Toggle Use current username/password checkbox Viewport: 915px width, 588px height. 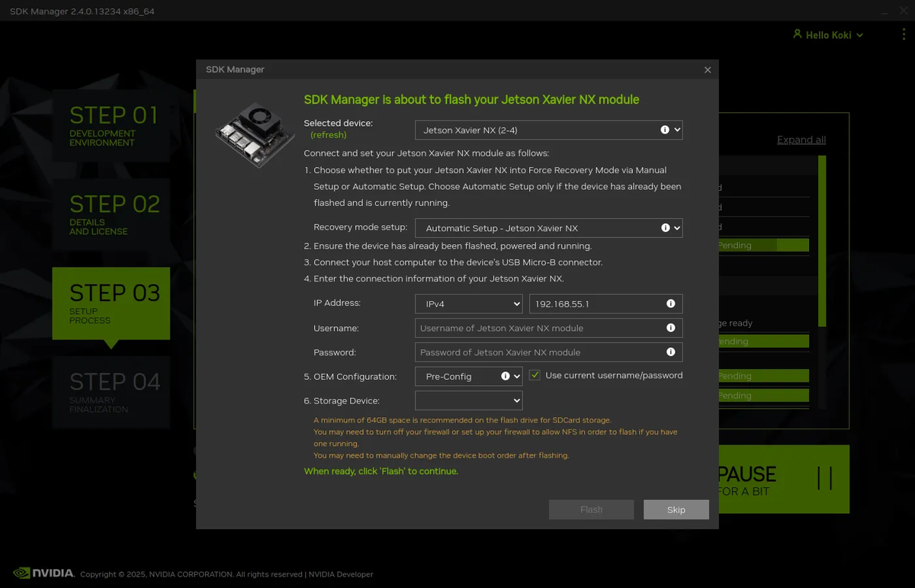tap(535, 375)
